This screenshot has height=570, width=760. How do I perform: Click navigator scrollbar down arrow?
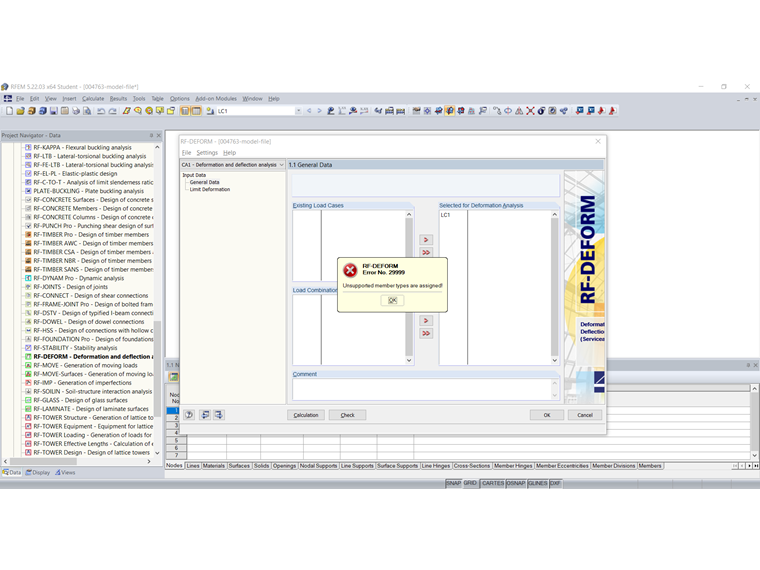pyautogui.click(x=157, y=453)
